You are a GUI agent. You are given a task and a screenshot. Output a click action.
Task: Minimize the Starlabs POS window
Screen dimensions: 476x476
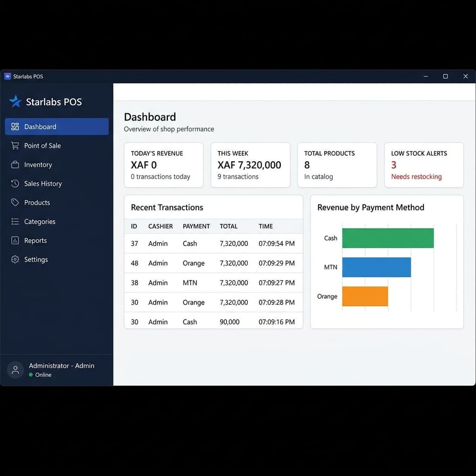pyautogui.click(x=426, y=76)
